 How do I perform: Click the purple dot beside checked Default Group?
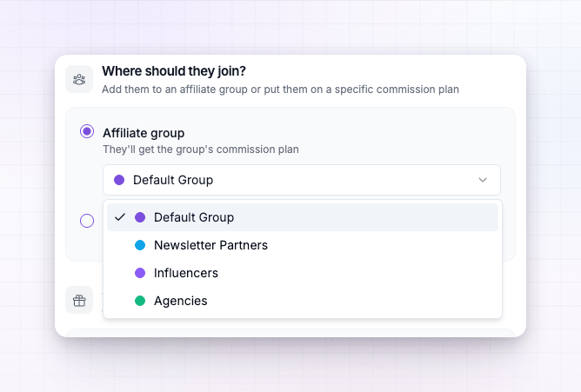[140, 217]
